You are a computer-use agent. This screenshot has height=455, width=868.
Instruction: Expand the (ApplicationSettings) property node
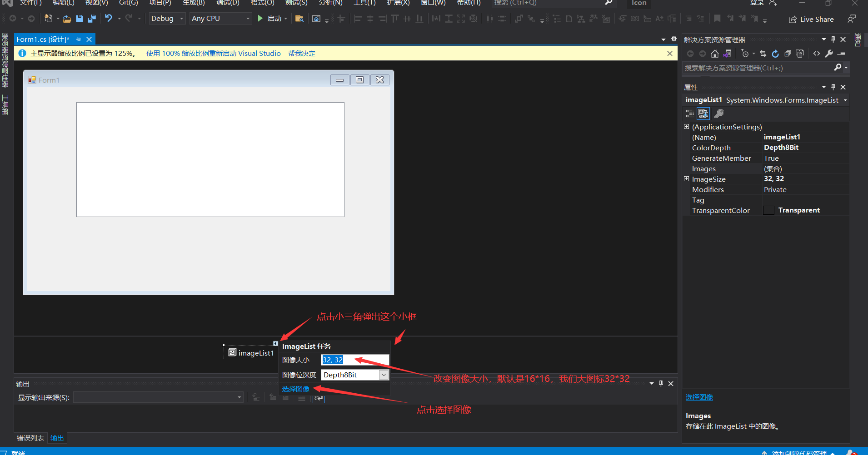[686, 127]
